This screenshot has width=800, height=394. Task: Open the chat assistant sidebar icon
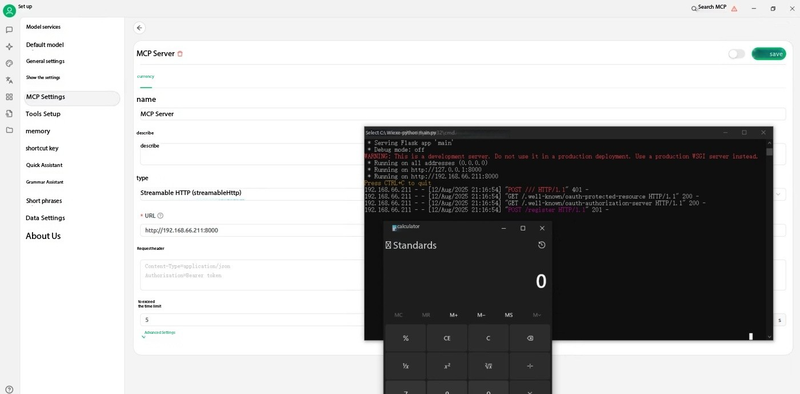[9, 30]
